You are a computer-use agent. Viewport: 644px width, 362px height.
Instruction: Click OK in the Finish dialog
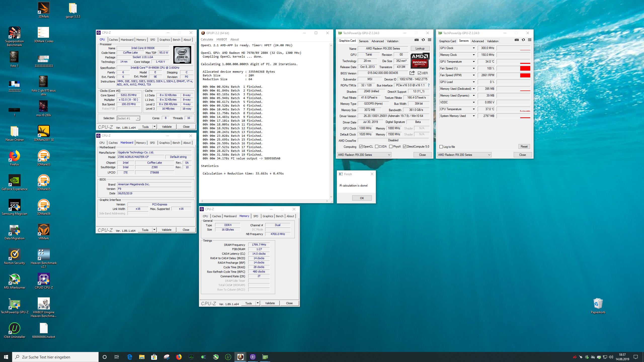click(x=362, y=198)
